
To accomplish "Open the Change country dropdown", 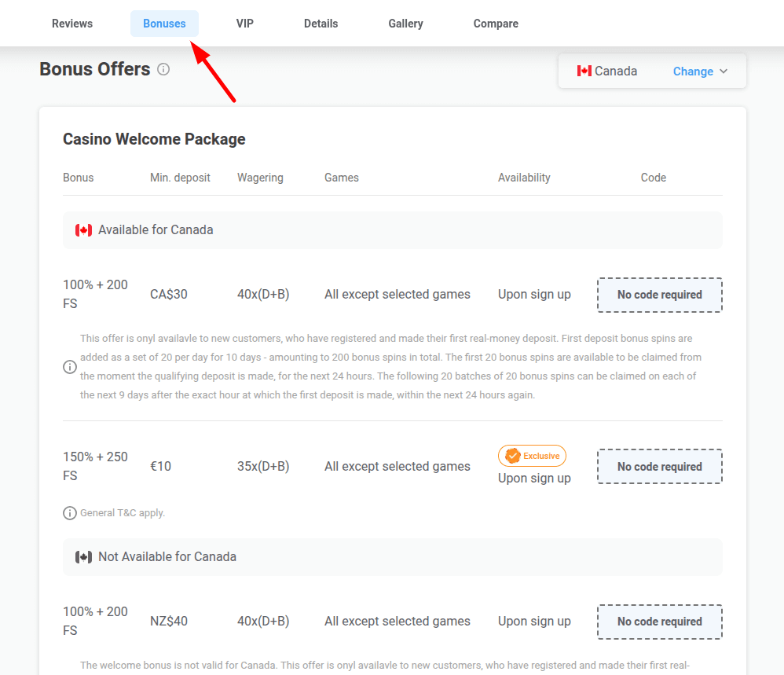I will tap(693, 72).
